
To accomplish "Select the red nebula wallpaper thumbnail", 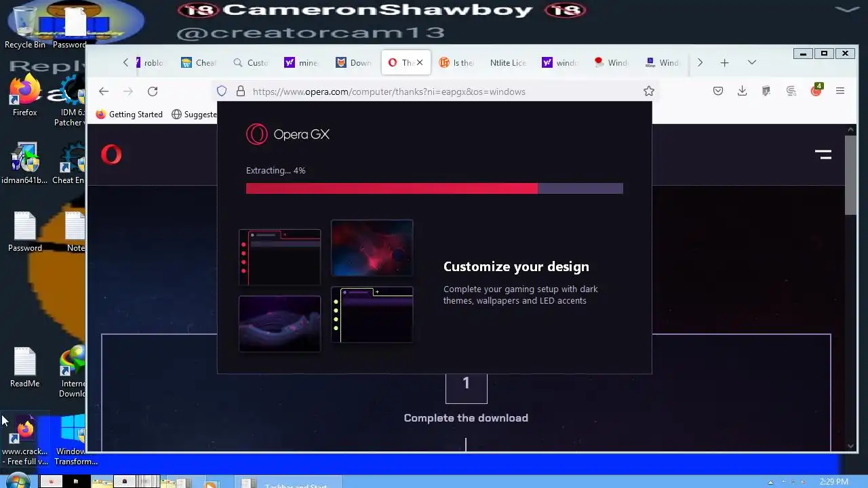I will tap(372, 247).
